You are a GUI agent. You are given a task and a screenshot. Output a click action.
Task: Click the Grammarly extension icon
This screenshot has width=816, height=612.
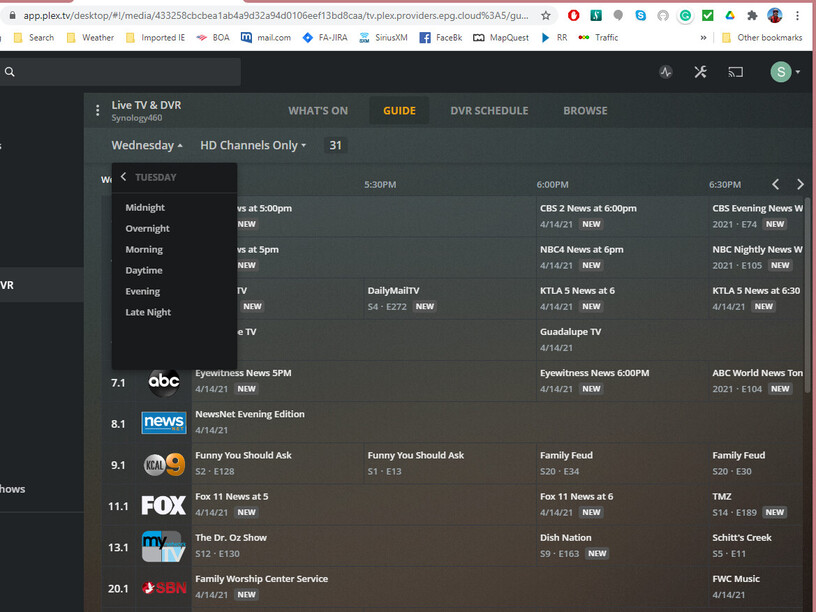click(x=685, y=16)
